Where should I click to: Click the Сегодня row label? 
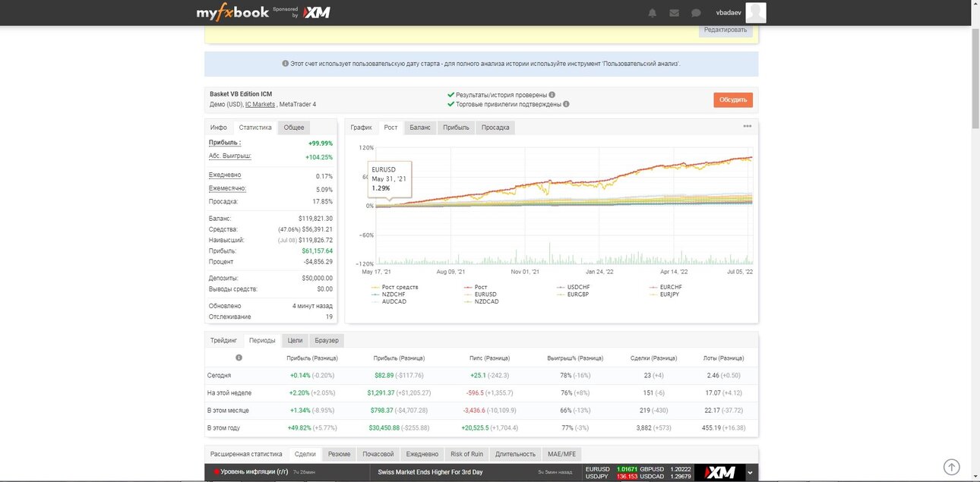click(219, 375)
